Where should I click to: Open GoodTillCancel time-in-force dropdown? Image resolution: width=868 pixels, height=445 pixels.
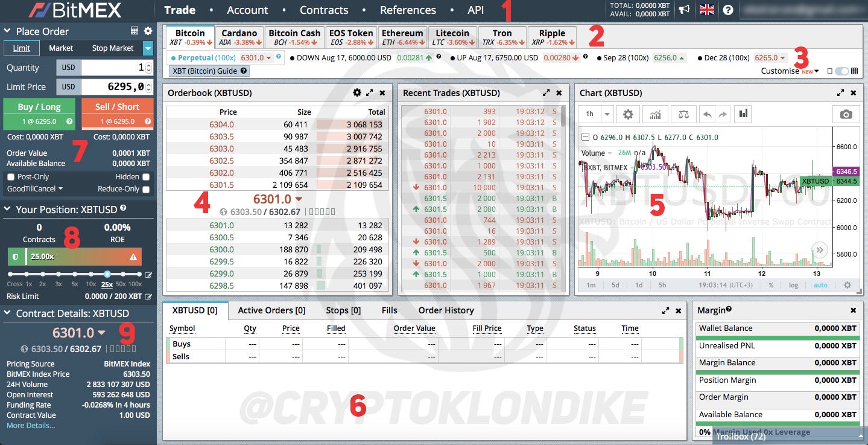34,189
